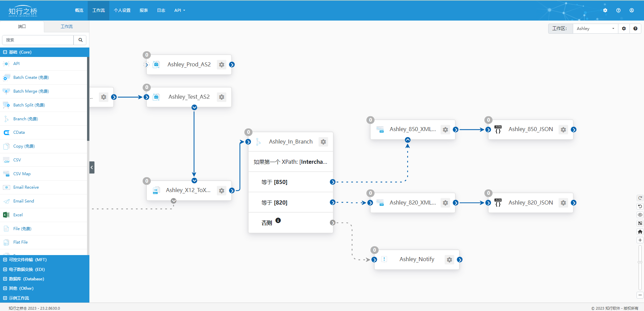Screen dimensions: 644x311
Task: Open the 工作区 Ashley dropdown
Action: tap(595, 29)
